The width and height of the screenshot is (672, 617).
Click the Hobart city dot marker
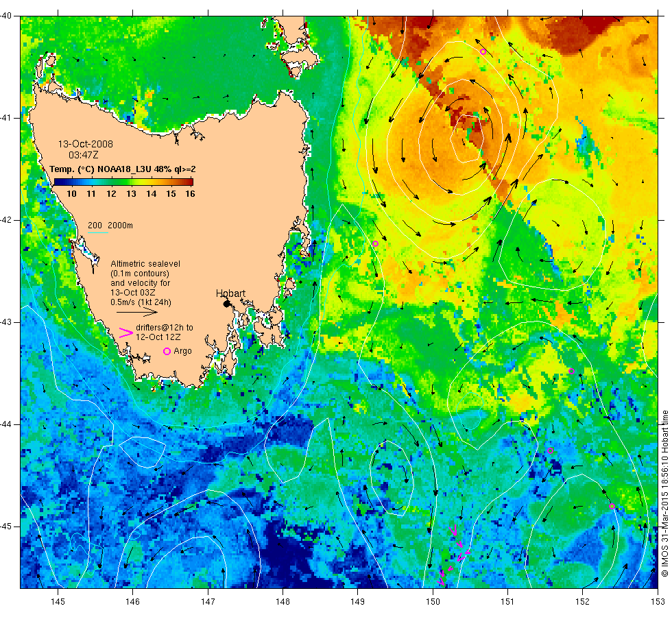tap(227, 304)
